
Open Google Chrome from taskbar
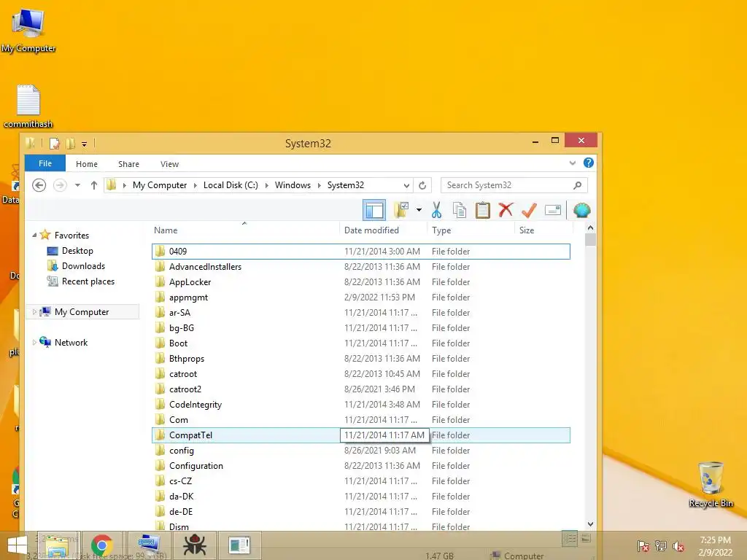coord(102,545)
